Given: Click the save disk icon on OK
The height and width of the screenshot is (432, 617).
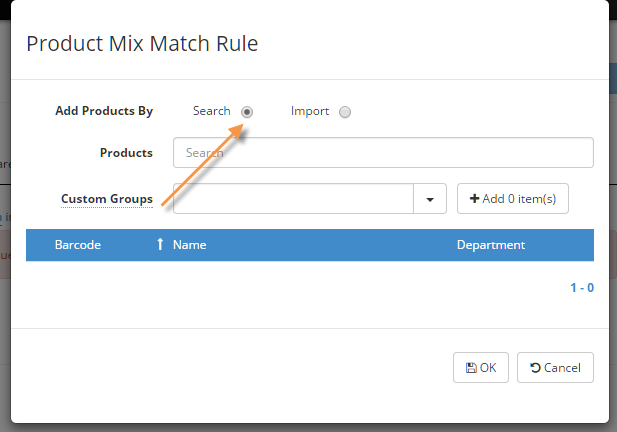Looking at the screenshot, I should point(471,367).
